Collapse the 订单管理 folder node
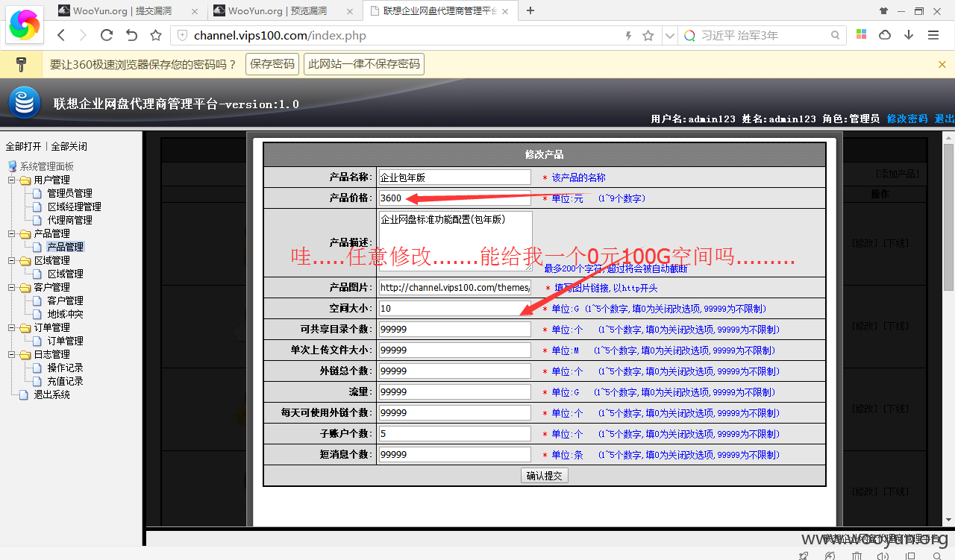 click(x=12, y=327)
